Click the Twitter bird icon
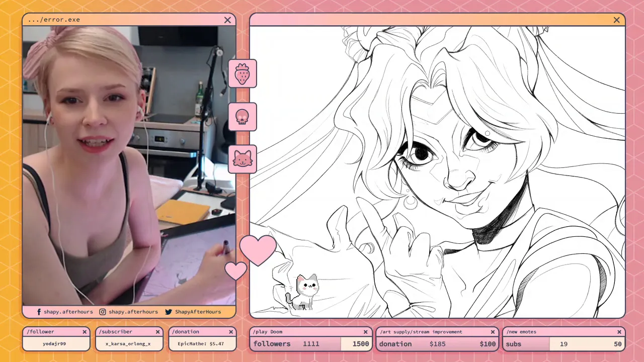 (169, 312)
